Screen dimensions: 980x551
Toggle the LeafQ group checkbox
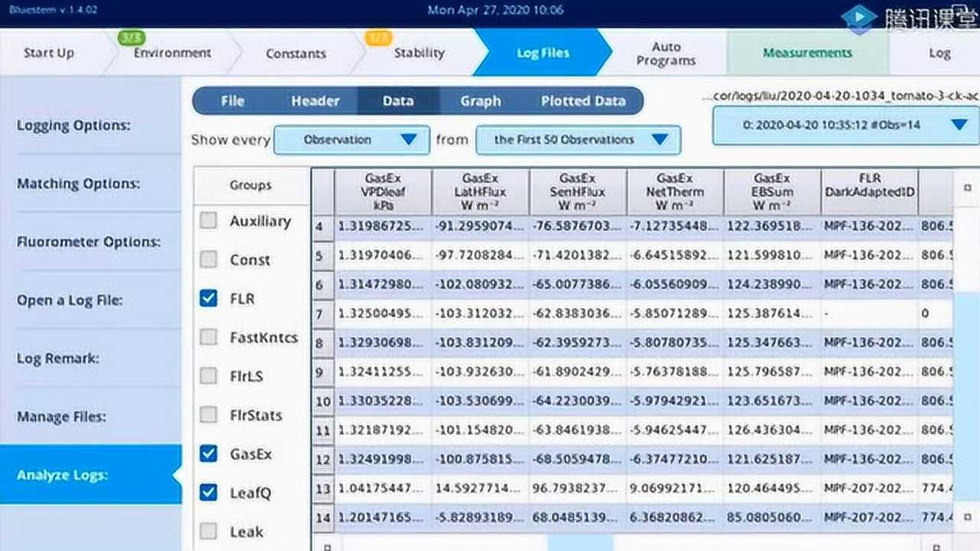(208, 493)
